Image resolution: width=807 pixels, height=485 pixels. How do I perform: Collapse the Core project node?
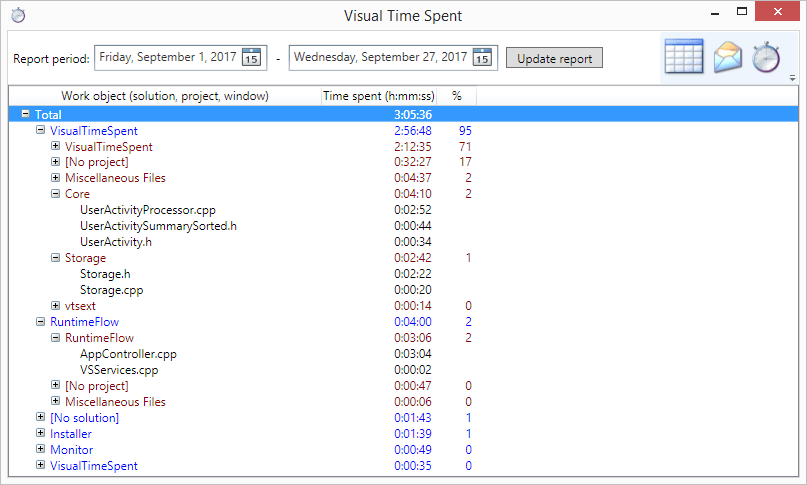tap(56, 194)
